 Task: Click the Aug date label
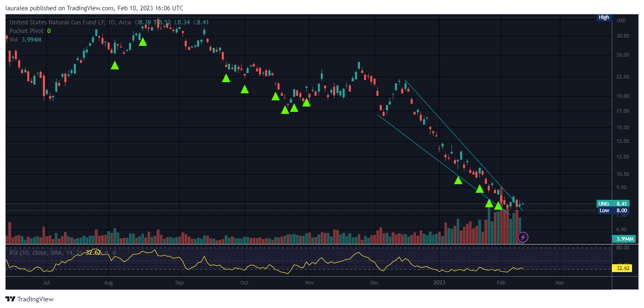(108, 283)
